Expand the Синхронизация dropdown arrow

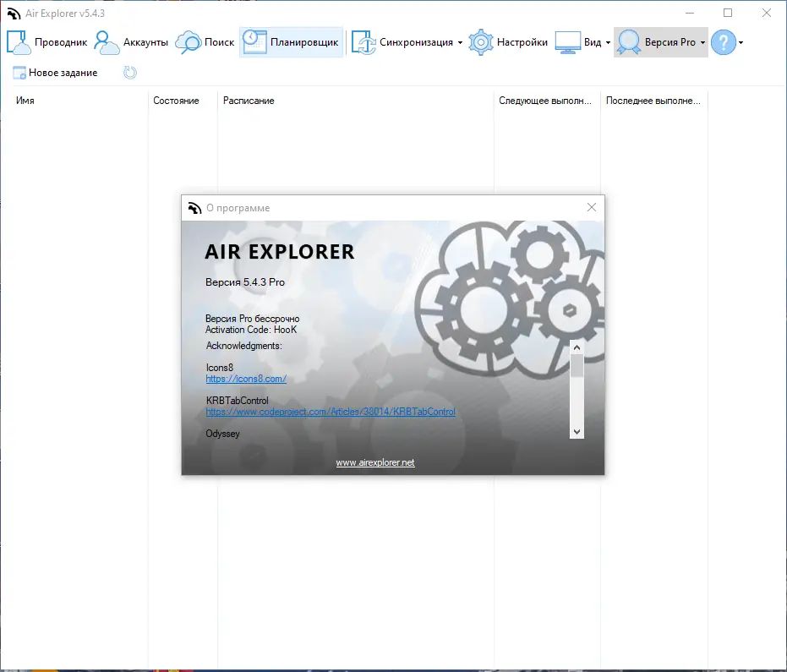460,43
